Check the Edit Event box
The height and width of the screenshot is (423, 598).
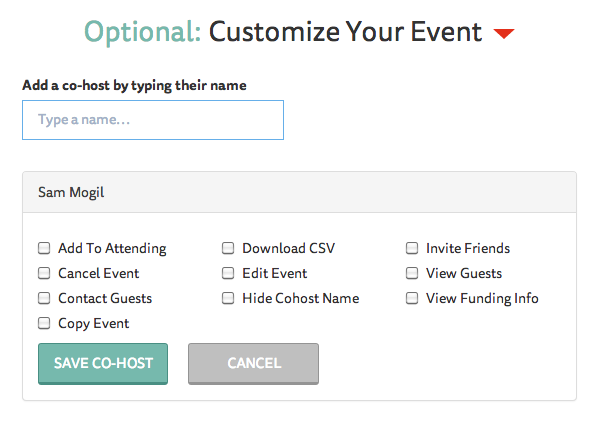(228, 273)
